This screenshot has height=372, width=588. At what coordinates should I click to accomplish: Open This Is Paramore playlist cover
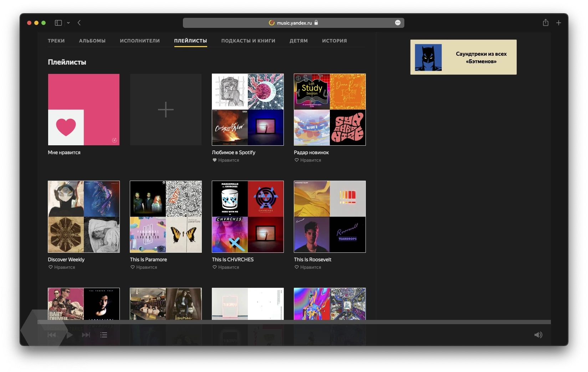[166, 217]
